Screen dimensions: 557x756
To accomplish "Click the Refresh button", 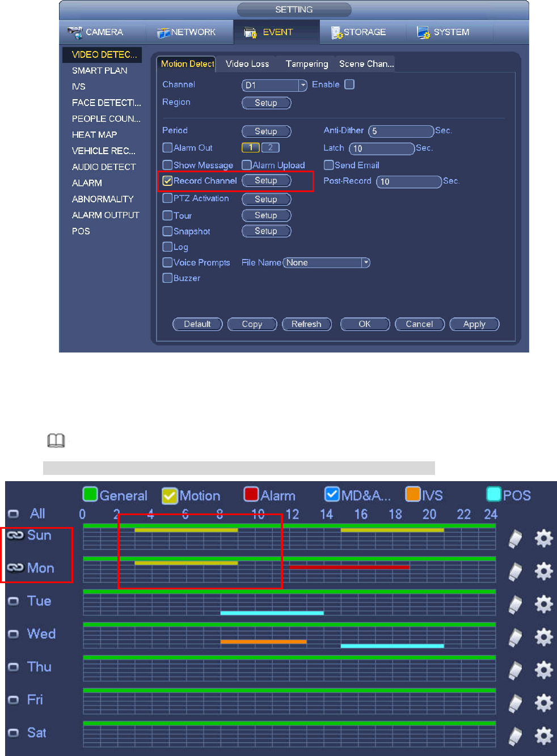I will tap(306, 324).
